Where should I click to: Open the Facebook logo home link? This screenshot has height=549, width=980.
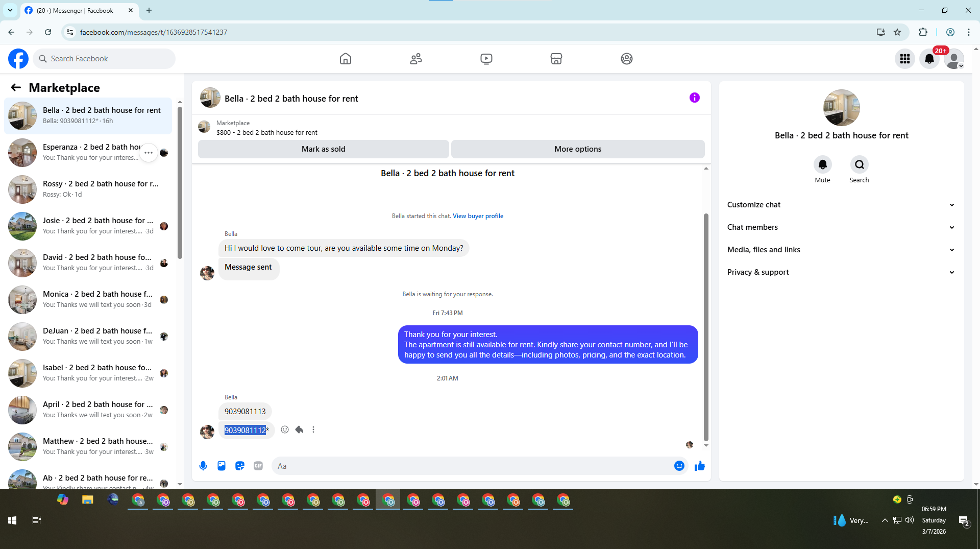[18, 59]
